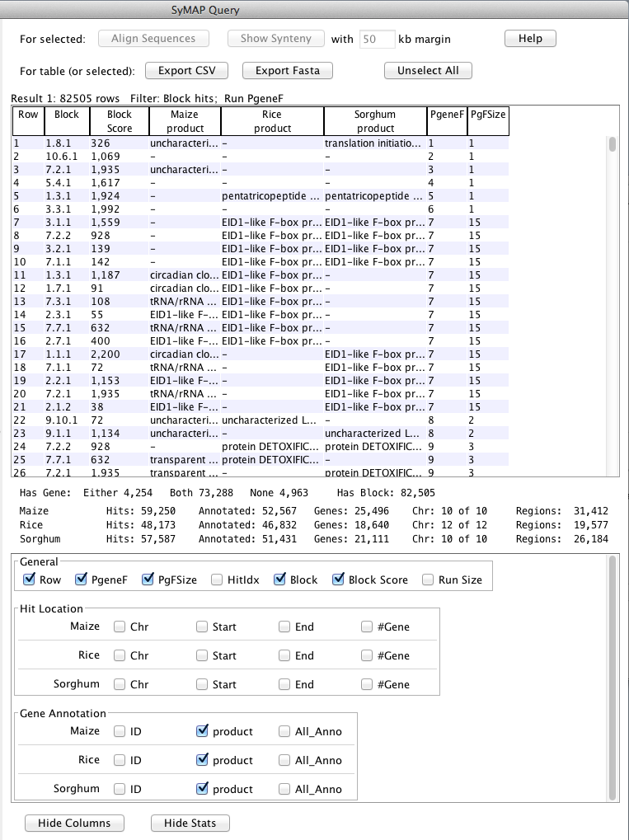Click the Help button
The width and height of the screenshot is (629, 840).
coord(530,39)
